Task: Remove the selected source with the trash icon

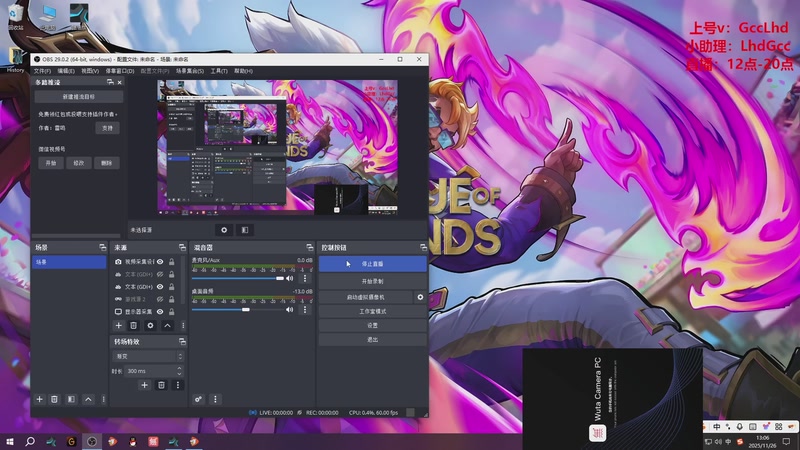Action: click(x=133, y=325)
